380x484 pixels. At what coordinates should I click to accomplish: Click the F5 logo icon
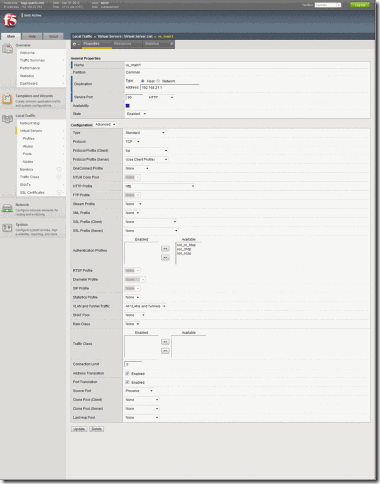point(10,20)
